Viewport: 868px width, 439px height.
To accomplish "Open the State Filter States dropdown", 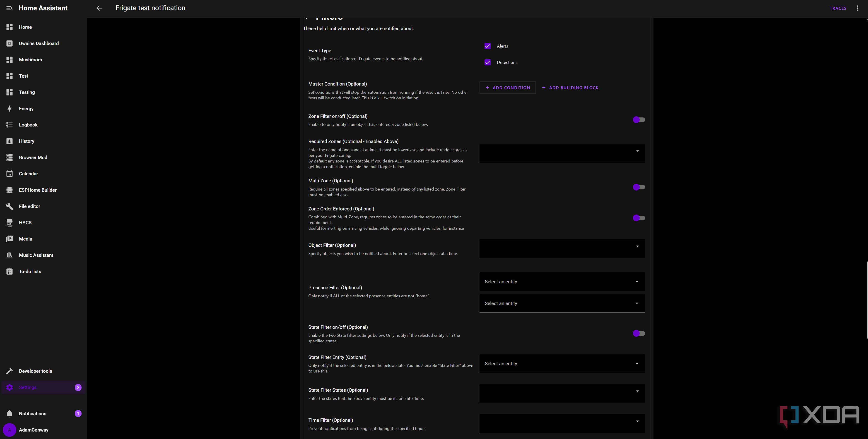I will coord(562,394).
